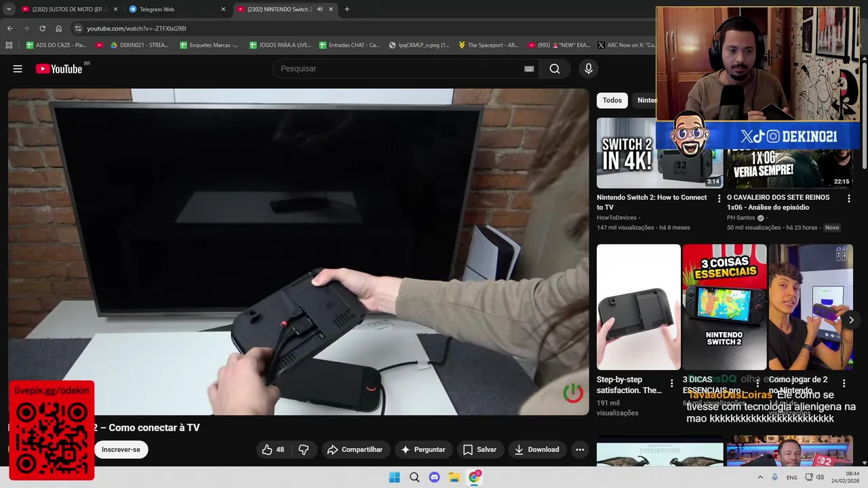Open ADS DO CAZE bookmark
Image resolution: width=868 pixels, height=488 pixels.
[x=56, y=45]
